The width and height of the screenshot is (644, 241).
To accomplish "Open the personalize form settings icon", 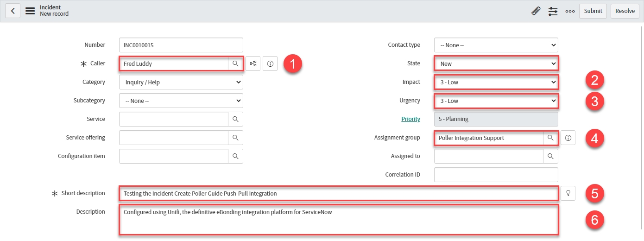I will pos(553,11).
